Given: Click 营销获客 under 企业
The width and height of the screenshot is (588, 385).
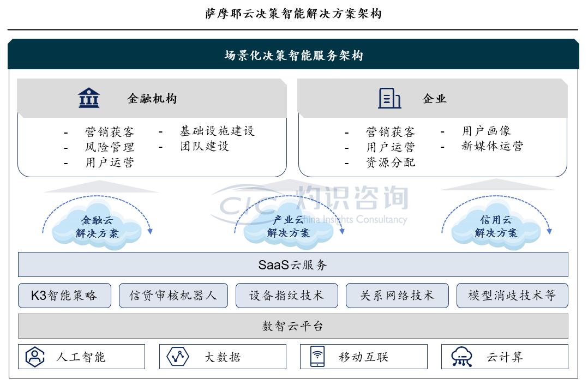Looking at the screenshot, I should pyautogui.click(x=391, y=132).
